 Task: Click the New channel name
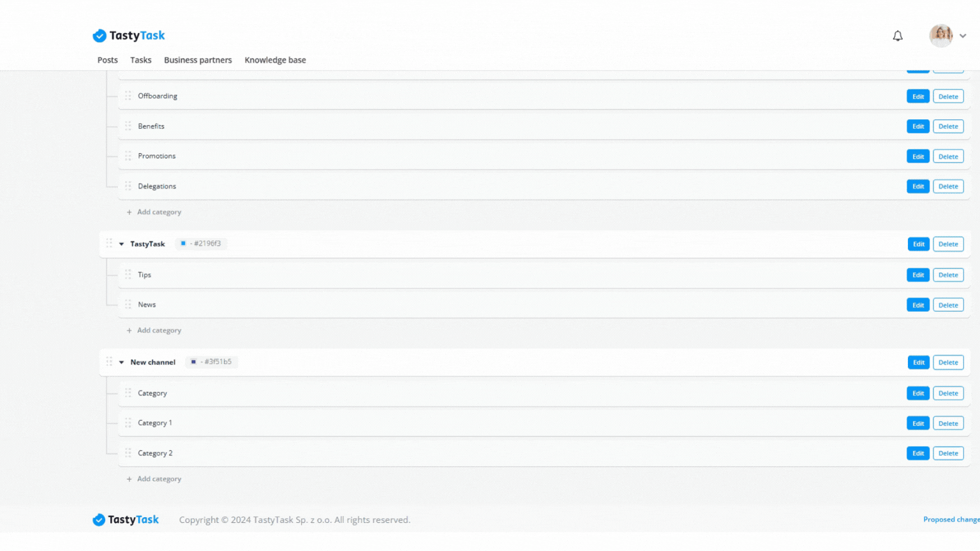coord(152,362)
